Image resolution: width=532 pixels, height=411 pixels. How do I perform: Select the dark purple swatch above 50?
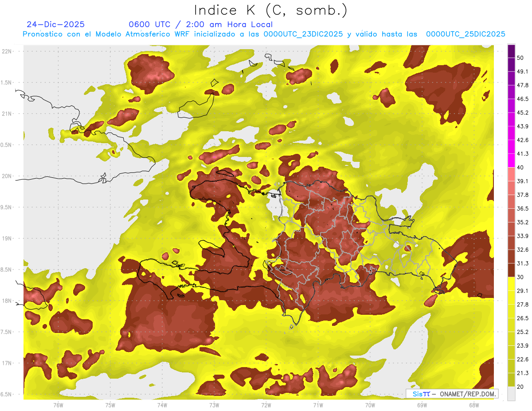click(x=511, y=51)
